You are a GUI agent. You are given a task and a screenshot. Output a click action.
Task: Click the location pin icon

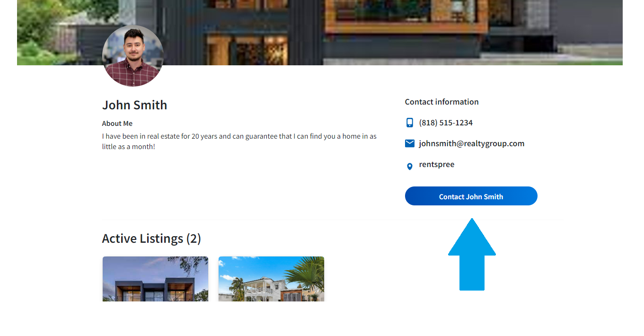(410, 167)
